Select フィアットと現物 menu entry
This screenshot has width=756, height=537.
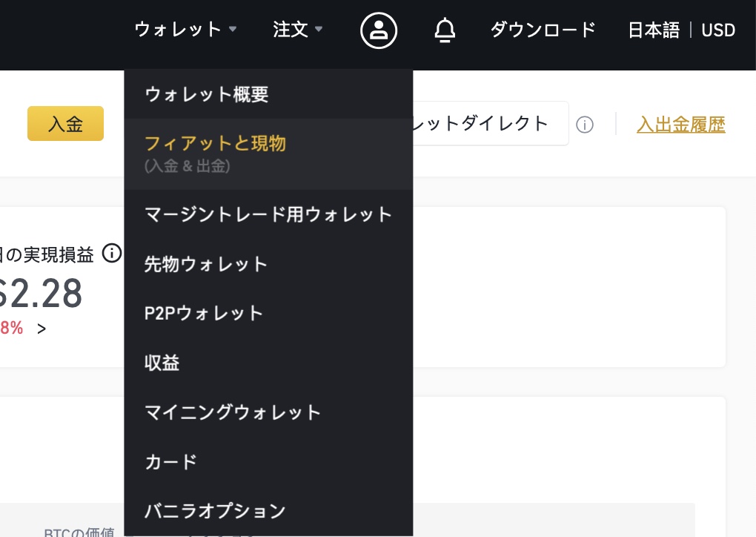pos(268,154)
